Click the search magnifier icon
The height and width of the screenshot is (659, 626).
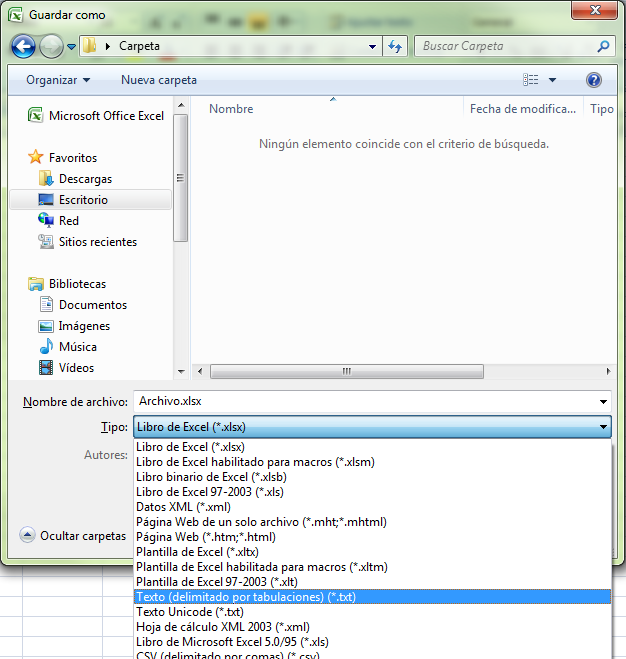[603, 46]
